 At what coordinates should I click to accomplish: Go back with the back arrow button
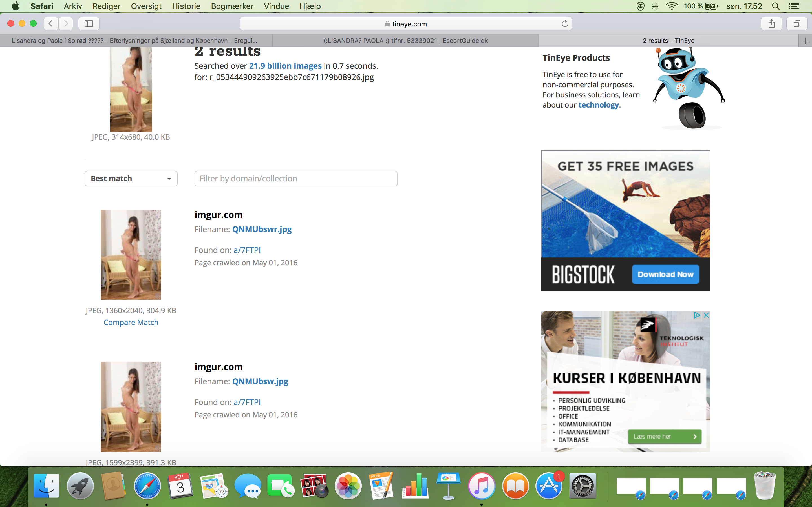(51, 23)
